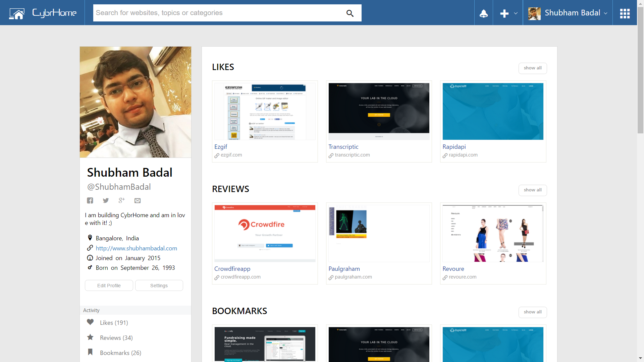The height and width of the screenshot is (362, 644).
Task: Click the Joined clock icon
Action: [x=90, y=258]
